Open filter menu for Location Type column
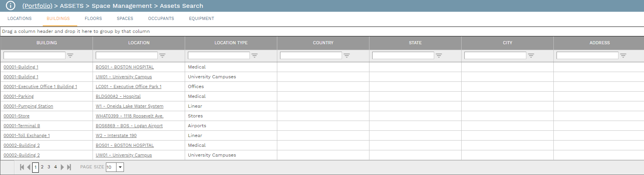Screen dimensions: 644x175 pyautogui.click(x=255, y=56)
